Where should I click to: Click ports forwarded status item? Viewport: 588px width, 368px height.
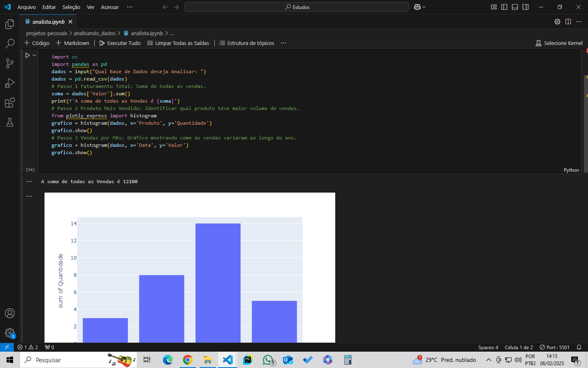49,347
